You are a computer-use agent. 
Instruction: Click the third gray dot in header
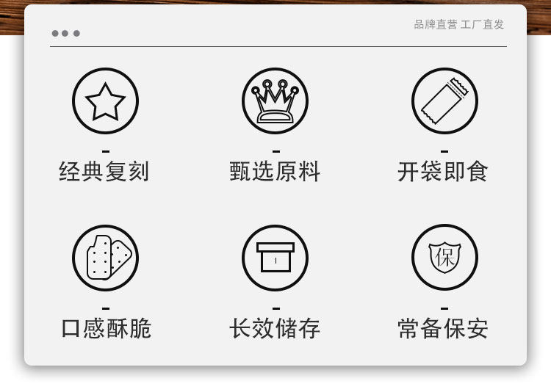pos(76,33)
